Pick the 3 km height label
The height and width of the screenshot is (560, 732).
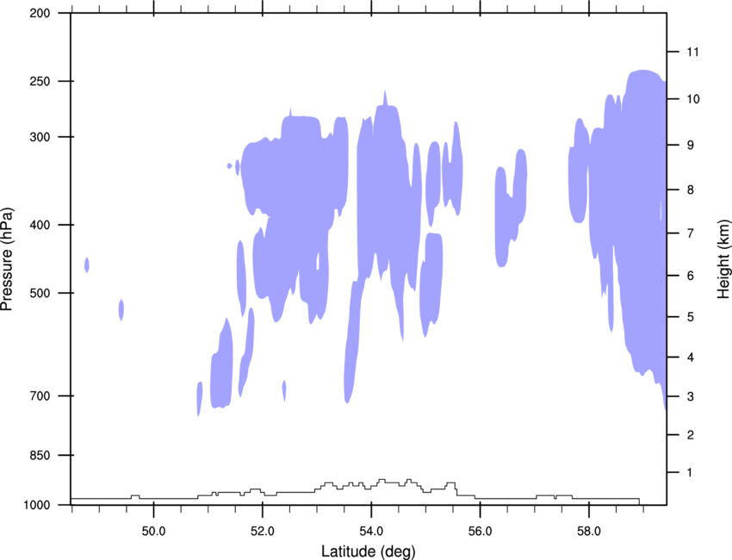click(x=690, y=396)
